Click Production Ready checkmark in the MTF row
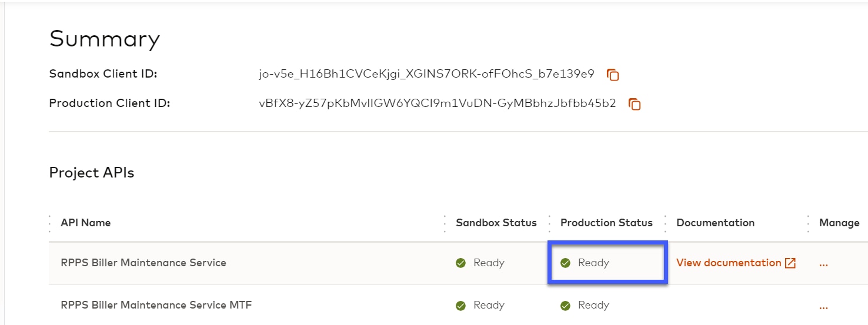The height and width of the screenshot is (325, 868). (566, 306)
